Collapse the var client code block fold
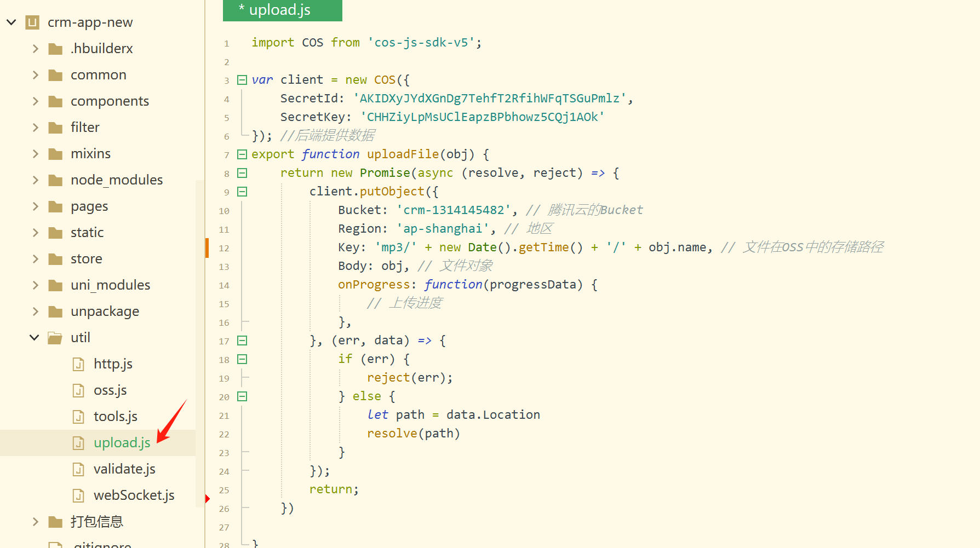Viewport: 980px width, 548px height. tap(242, 79)
